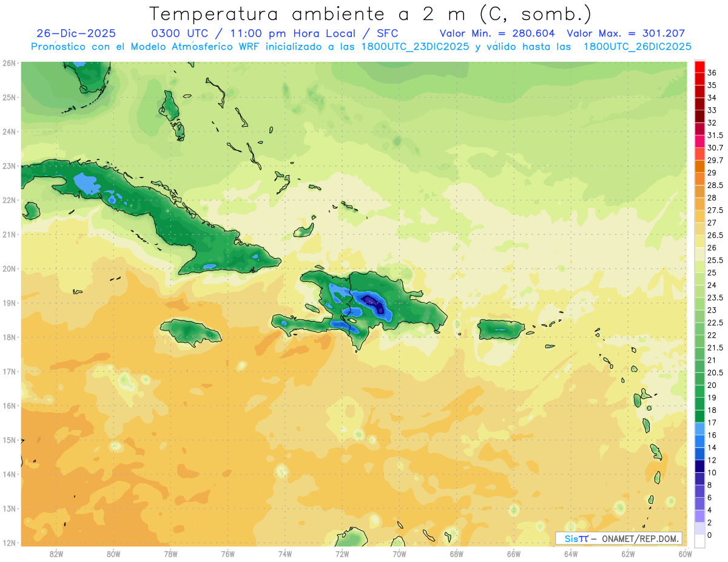Click the '80W' longitude label
The image size is (728, 562).
pos(113,554)
